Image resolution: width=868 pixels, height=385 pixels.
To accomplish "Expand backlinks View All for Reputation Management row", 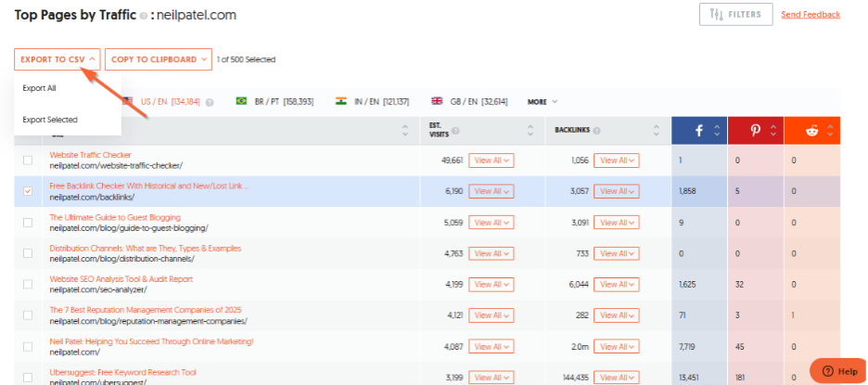I will 617,315.
